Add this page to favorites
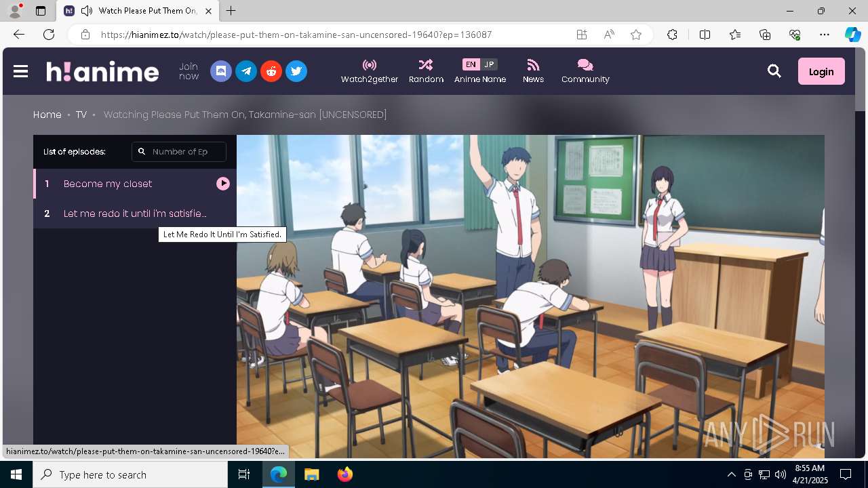868x488 pixels. [636, 35]
